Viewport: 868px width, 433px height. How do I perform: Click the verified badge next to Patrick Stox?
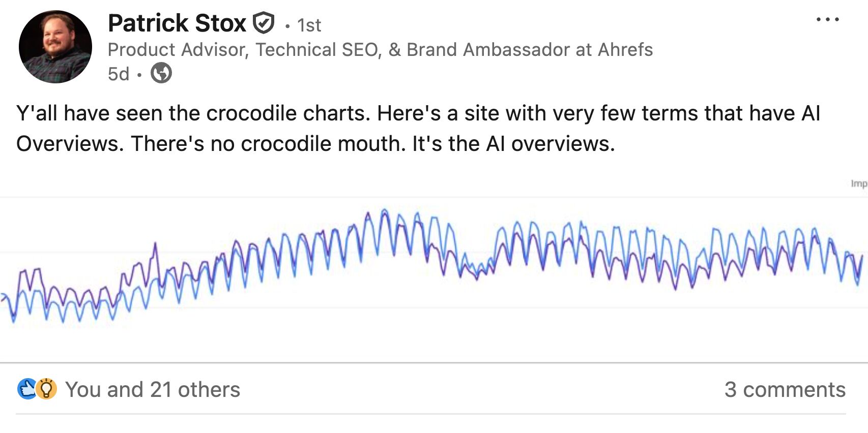[265, 22]
